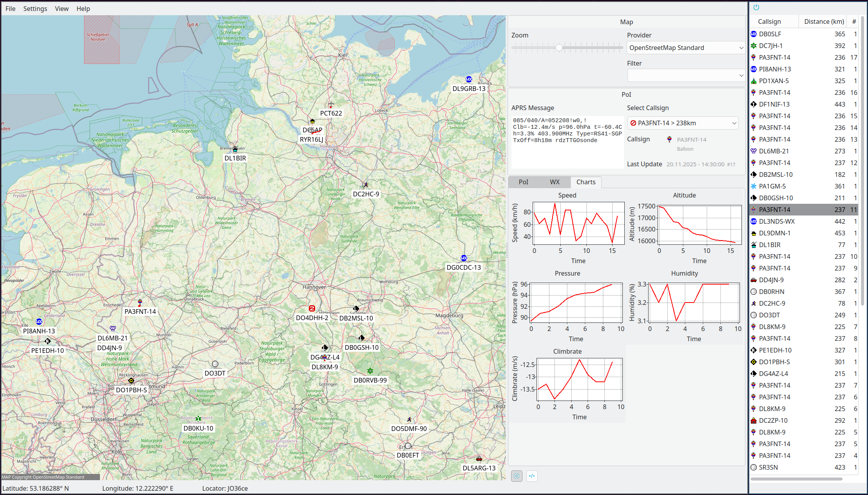868x495 pixels.
Task: Switch to the WX tab
Action: [554, 182]
